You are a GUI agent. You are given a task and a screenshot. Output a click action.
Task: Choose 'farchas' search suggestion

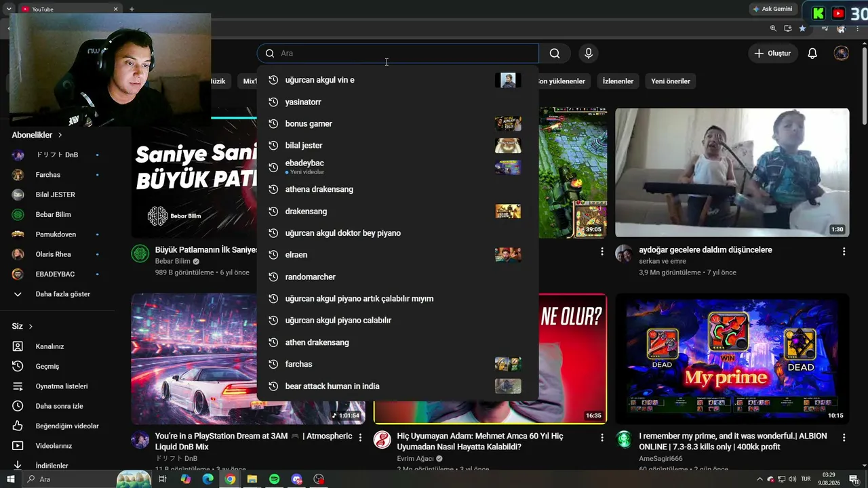click(x=397, y=364)
